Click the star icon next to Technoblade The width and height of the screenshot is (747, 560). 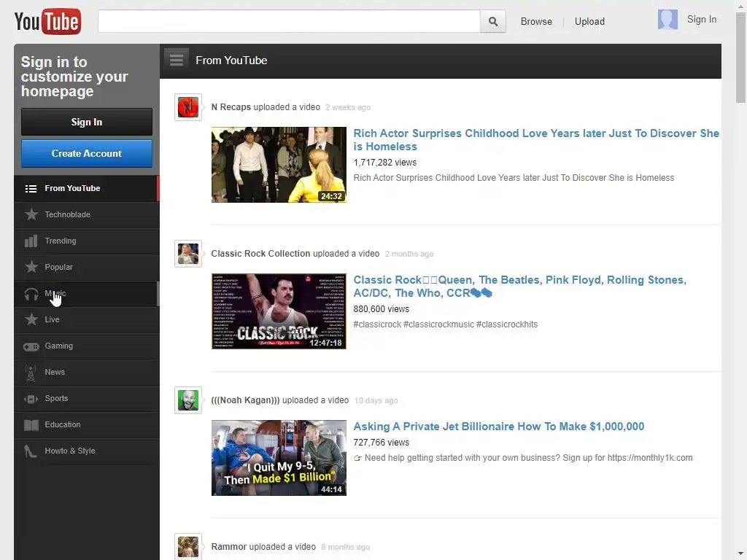coord(31,215)
